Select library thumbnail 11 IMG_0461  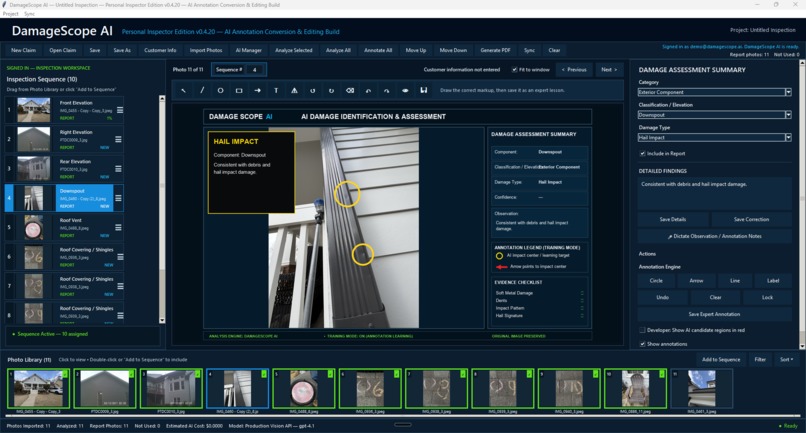coord(701,388)
